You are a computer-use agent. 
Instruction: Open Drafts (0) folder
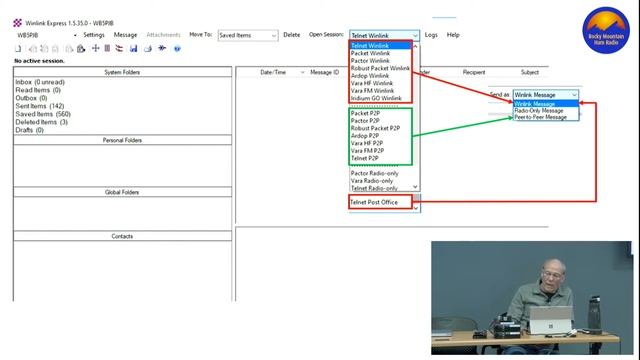[x=29, y=130]
